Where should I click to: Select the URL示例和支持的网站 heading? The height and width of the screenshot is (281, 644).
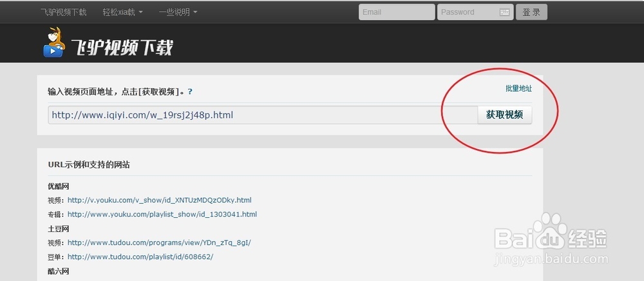(89, 165)
